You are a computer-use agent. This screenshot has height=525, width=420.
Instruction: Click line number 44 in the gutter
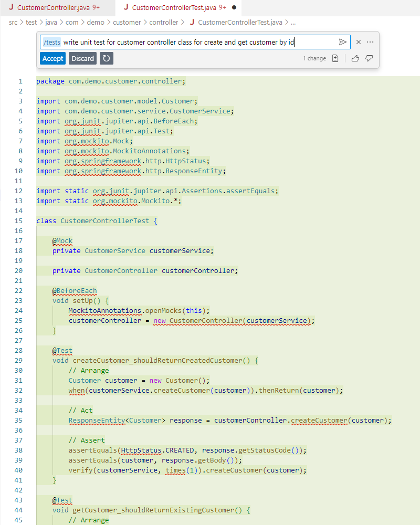(x=19, y=510)
